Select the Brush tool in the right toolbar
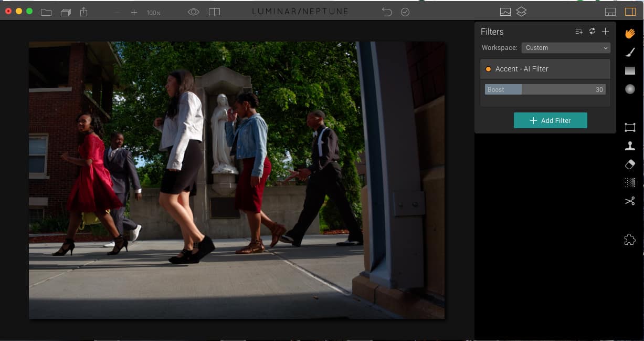Screen dimensions: 644x341 630,52
